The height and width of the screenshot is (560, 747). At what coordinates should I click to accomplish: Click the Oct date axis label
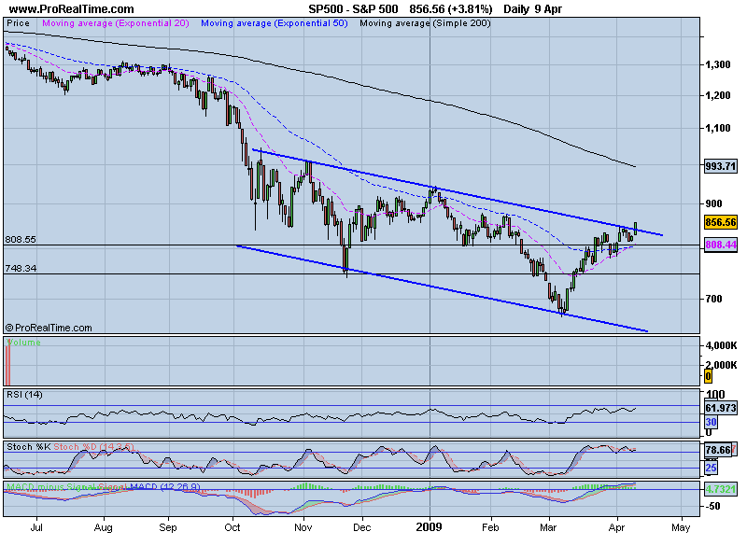pos(233,527)
